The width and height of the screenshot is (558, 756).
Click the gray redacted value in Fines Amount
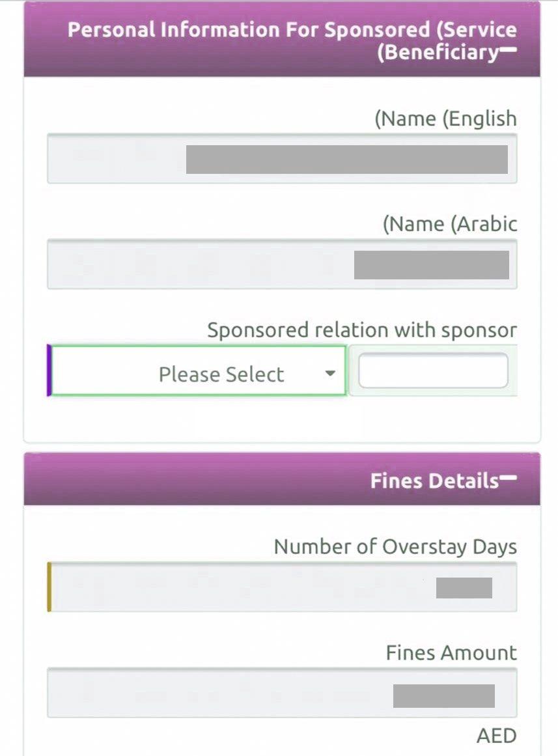pos(443,695)
